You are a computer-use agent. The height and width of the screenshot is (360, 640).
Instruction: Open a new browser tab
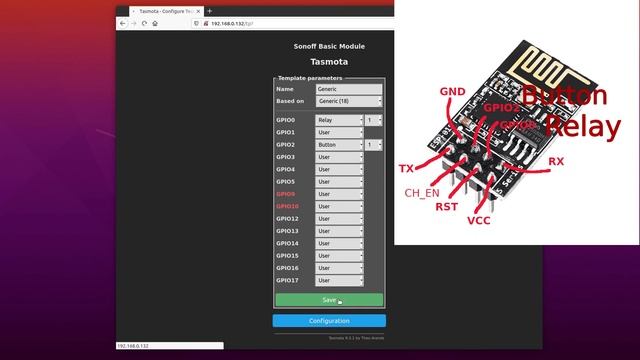209,11
